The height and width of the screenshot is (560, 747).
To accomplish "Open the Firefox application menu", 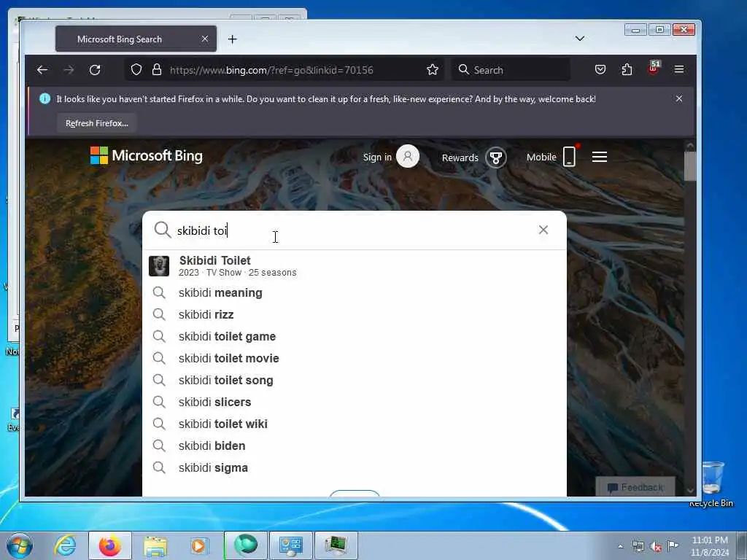I will [679, 69].
